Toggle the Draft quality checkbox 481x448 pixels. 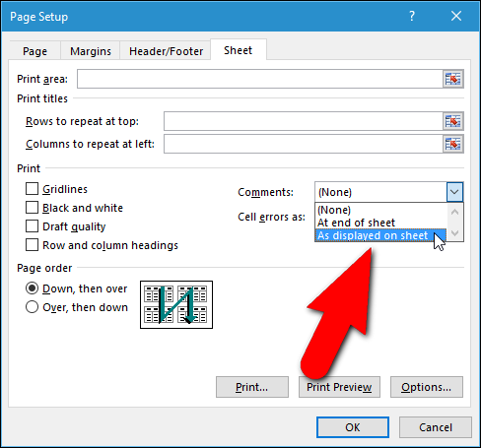[x=32, y=226]
